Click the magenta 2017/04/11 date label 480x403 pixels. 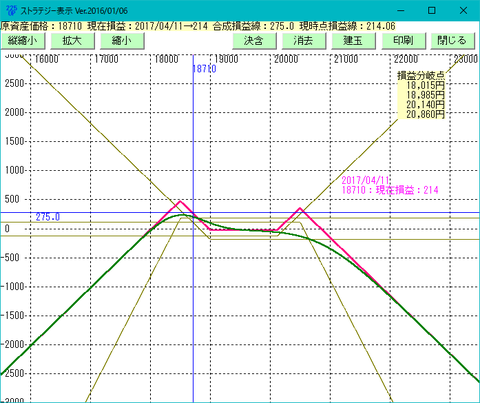pos(366,180)
